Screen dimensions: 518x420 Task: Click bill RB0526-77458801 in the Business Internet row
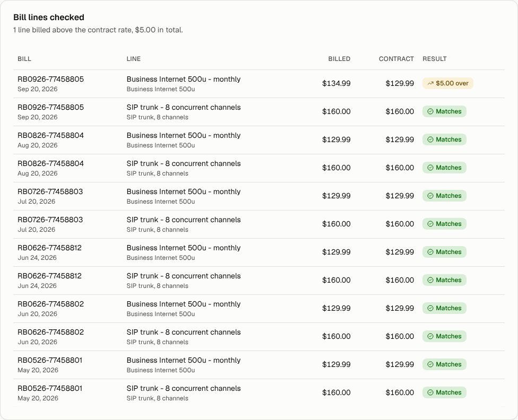(50, 360)
